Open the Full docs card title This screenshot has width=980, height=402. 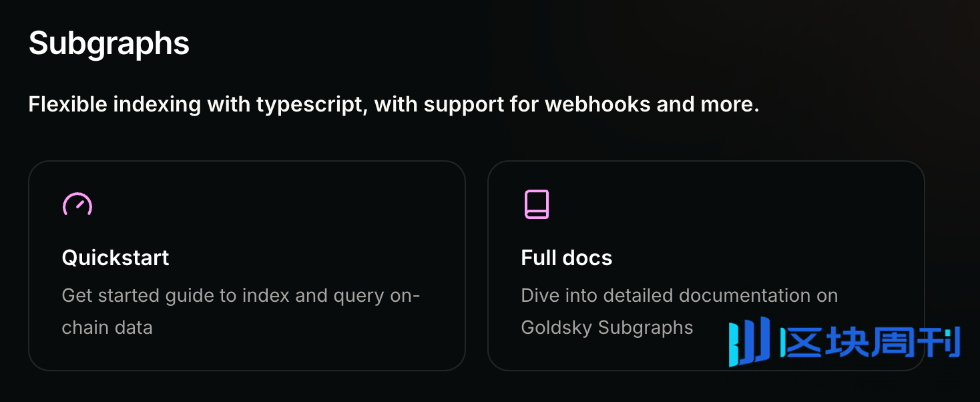click(566, 258)
